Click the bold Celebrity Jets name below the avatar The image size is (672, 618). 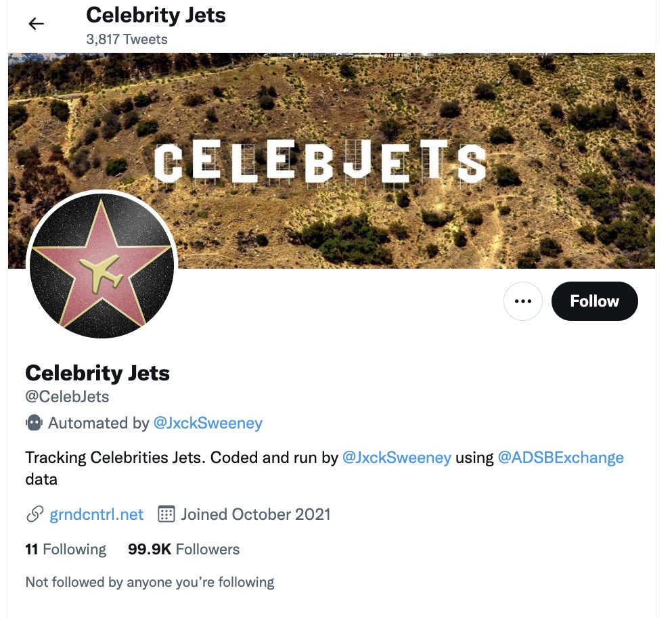click(97, 372)
